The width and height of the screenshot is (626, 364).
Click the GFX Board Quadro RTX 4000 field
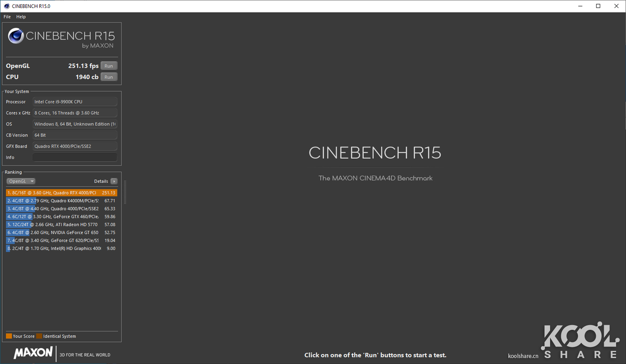tap(75, 147)
